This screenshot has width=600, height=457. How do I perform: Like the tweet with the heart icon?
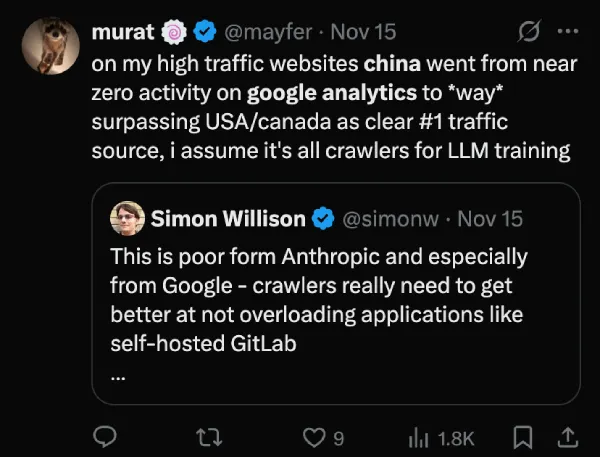(x=316, y=437)
